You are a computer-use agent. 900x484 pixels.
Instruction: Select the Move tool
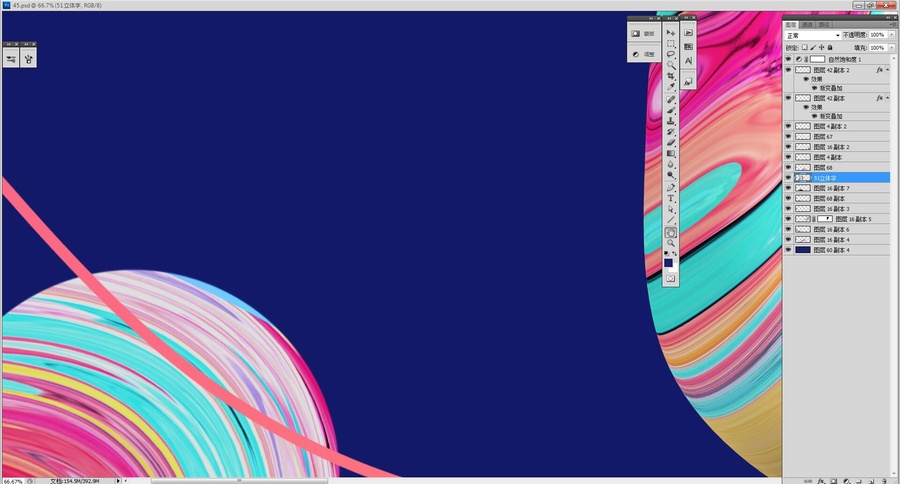[670, 33]
